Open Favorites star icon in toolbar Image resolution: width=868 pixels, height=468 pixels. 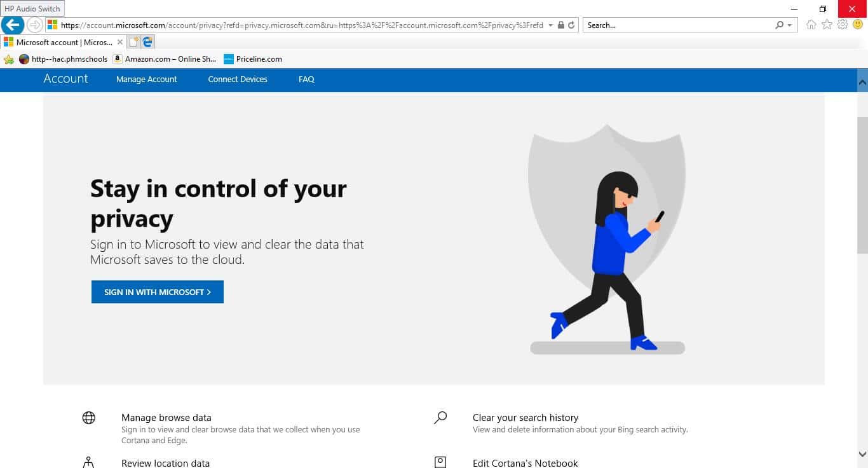pyautogui.click(x=827, y=25)
